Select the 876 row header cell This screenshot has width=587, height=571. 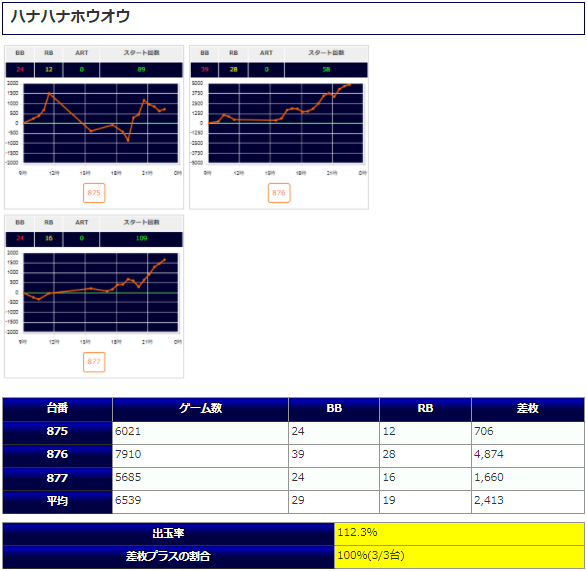(x=57, y=456)
